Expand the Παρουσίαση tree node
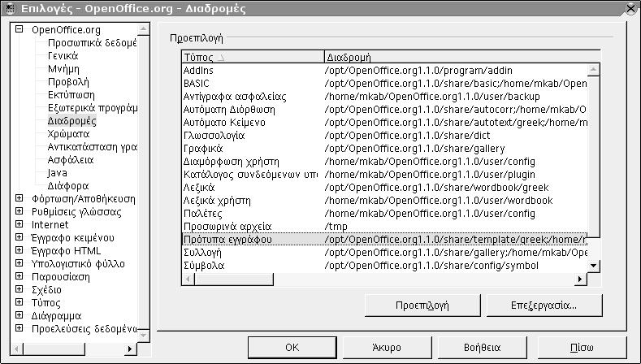 click(x=19, y=276)
